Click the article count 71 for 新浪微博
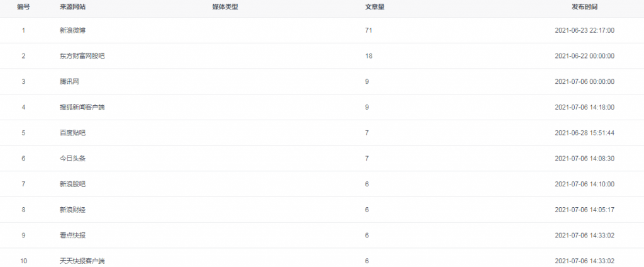 click(x=369, y=30)
